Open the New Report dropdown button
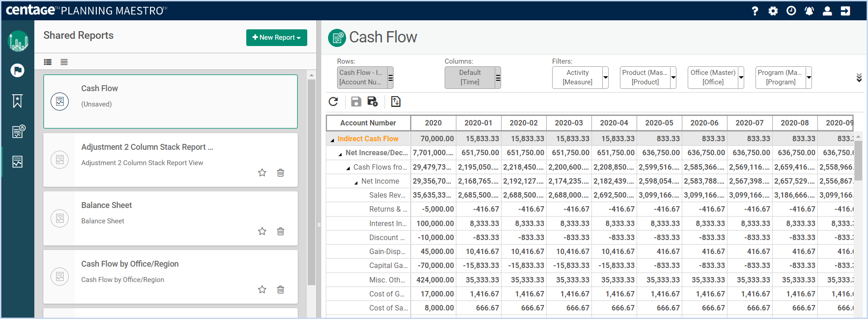 [277, 37]
